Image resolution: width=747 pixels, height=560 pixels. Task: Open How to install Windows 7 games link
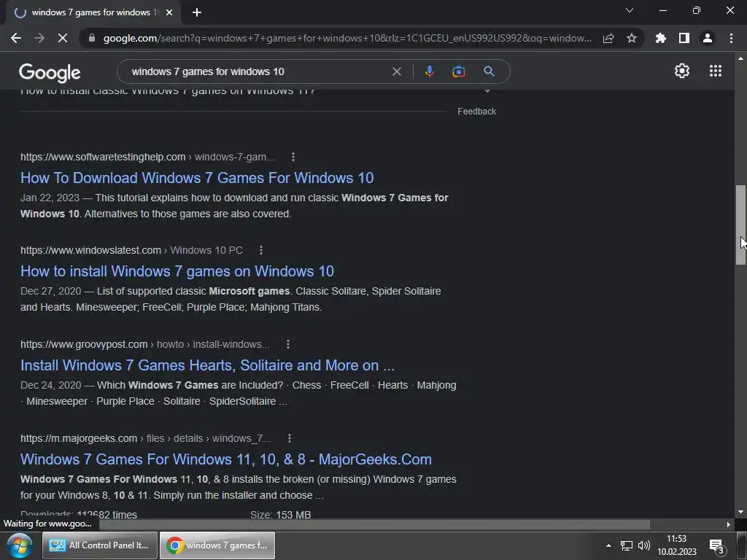[177, 271]
